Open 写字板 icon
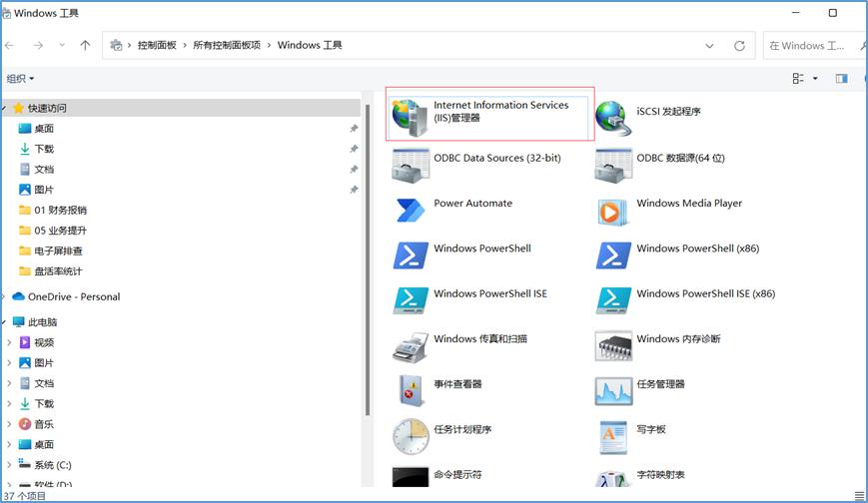Viewport: 868px width, 503px height. (x=613, y=436)
